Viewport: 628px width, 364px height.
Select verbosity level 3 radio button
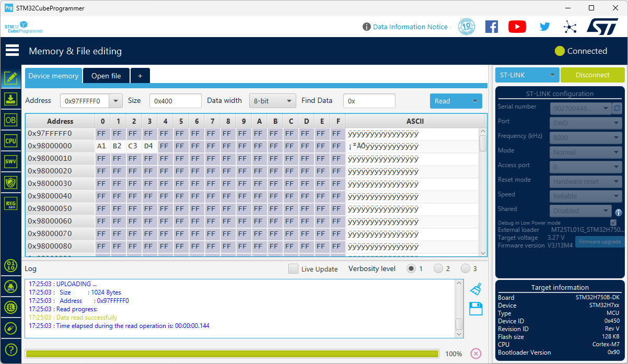[x=466, y=268]
